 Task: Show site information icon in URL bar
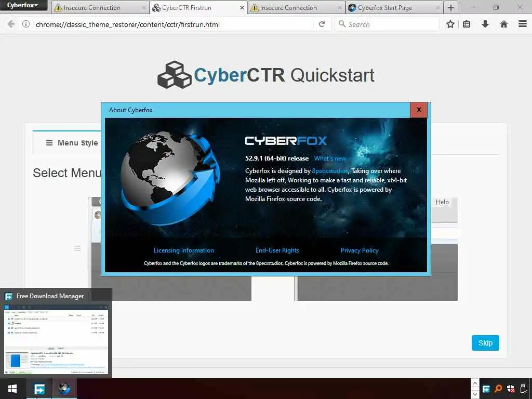point(26,24)
